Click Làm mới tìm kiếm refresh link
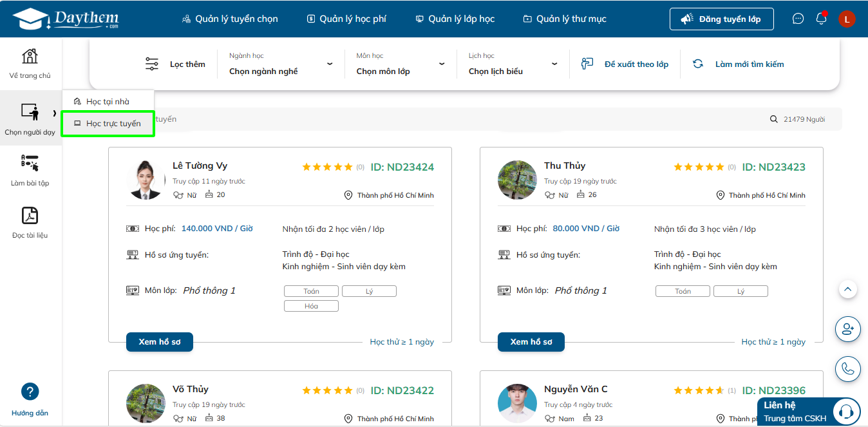Screen dimensions: 868x427 (x=739, y=64)
